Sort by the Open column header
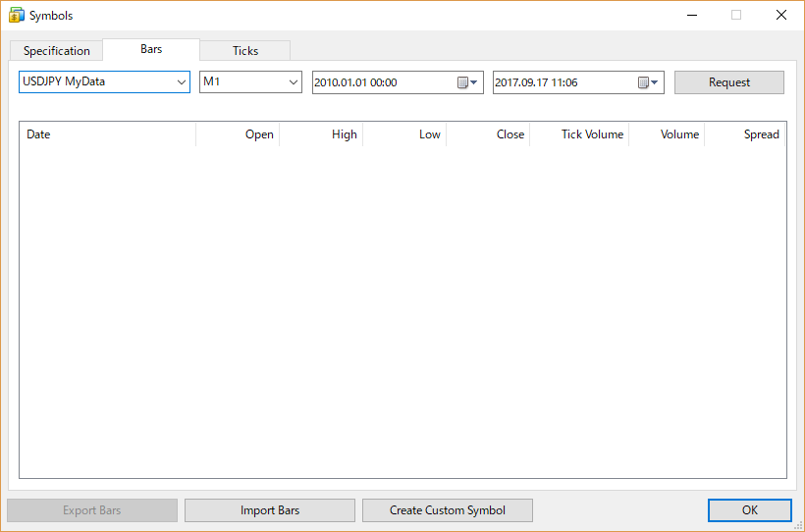This screenshot has height=532, width=805. point(239,134)
